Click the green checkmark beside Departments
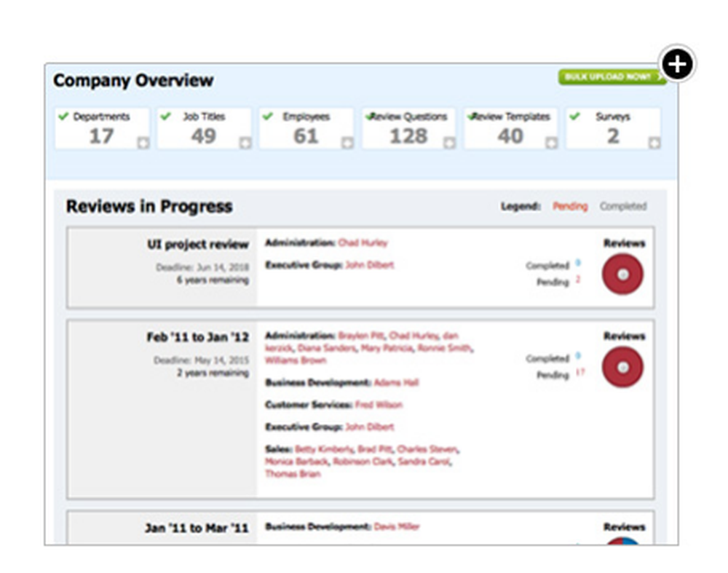Viewport: 728px width, 573px height. (63, 116)
